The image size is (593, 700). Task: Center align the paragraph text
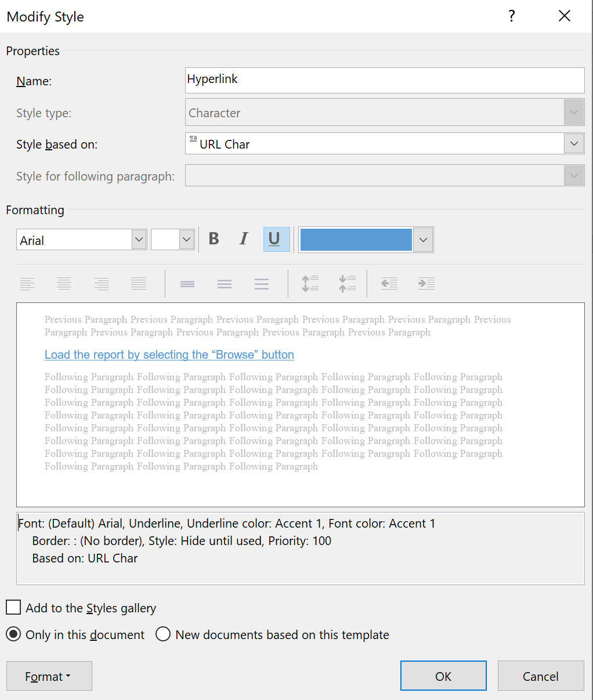[x=64, y=284]
